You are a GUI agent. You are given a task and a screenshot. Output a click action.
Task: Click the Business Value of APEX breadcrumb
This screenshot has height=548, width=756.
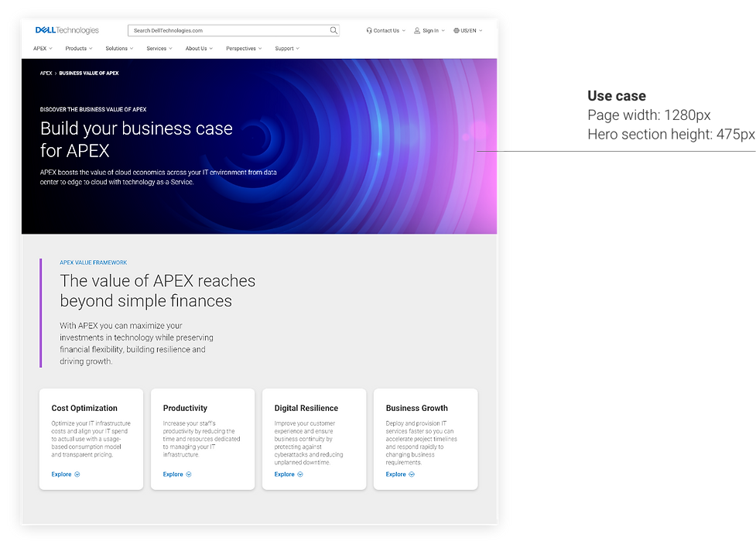pos(89,74)
